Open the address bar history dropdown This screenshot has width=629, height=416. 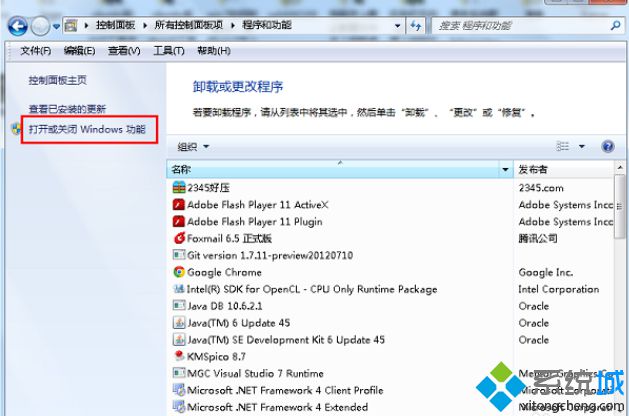click(x=397, y=26)
